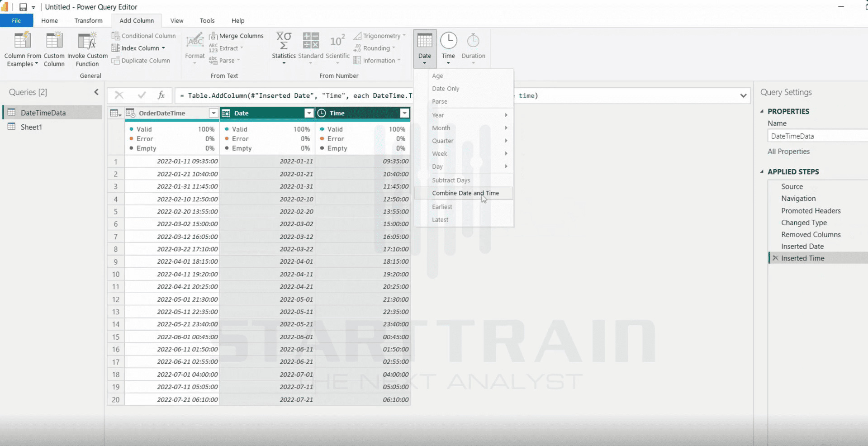868x446 pixels.
Task: Open Statistics number functions
Action: click(x=284, y=48)
